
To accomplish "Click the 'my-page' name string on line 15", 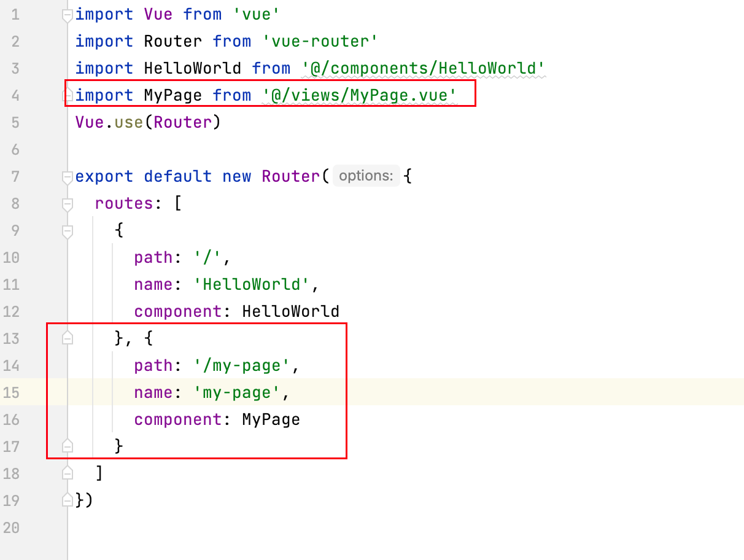I will (237, 392).
